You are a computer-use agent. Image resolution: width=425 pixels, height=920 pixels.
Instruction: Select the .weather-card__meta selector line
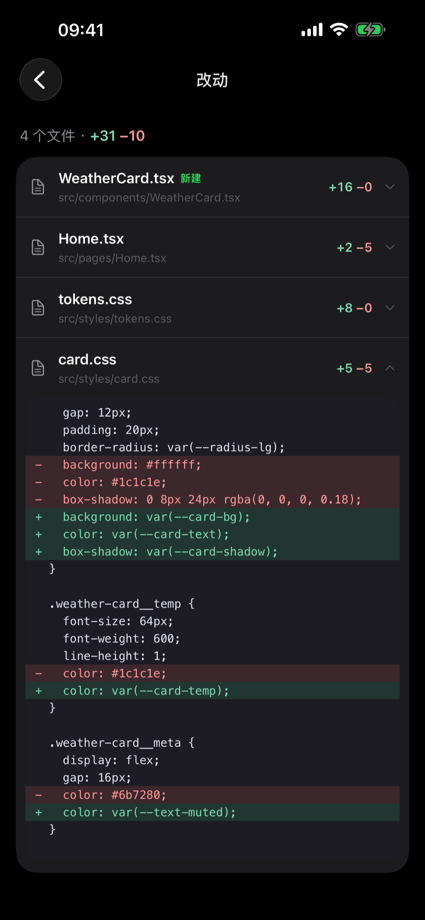coord(212,743)
